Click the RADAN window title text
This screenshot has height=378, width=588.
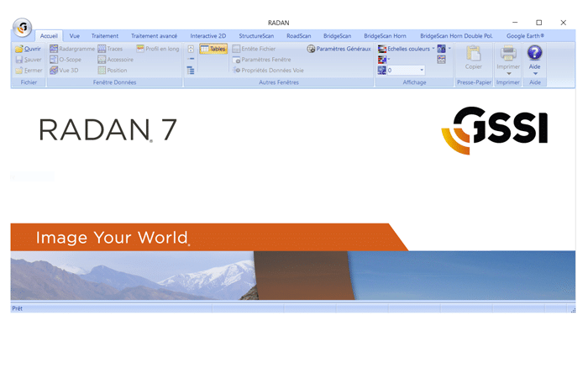tap(279, 23)
